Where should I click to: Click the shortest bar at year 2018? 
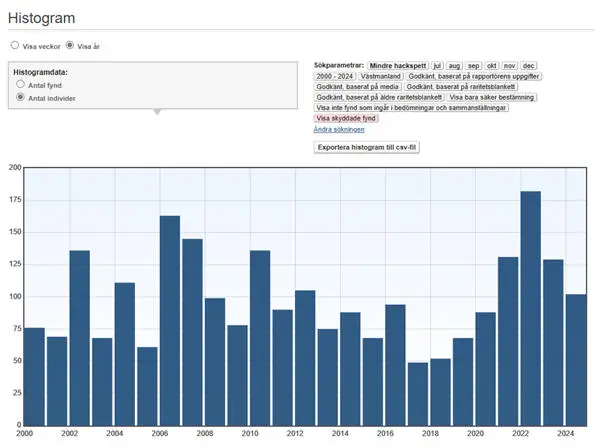(418, 394)
